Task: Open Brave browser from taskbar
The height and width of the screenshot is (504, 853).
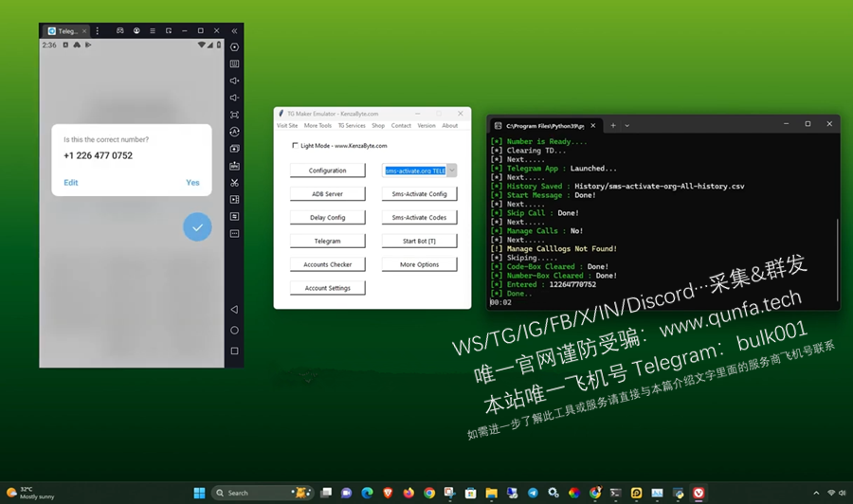Action: pos(388,494)
